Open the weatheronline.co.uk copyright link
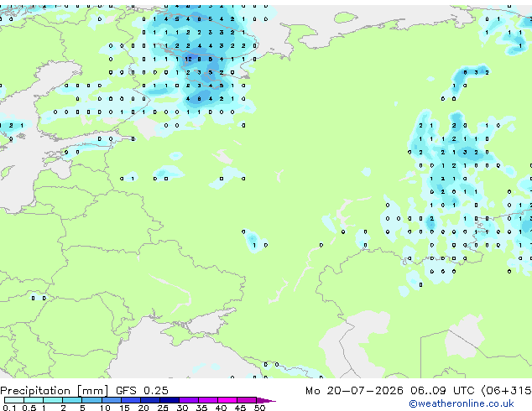The image size is (532, 411). click(x=462, y=403)
